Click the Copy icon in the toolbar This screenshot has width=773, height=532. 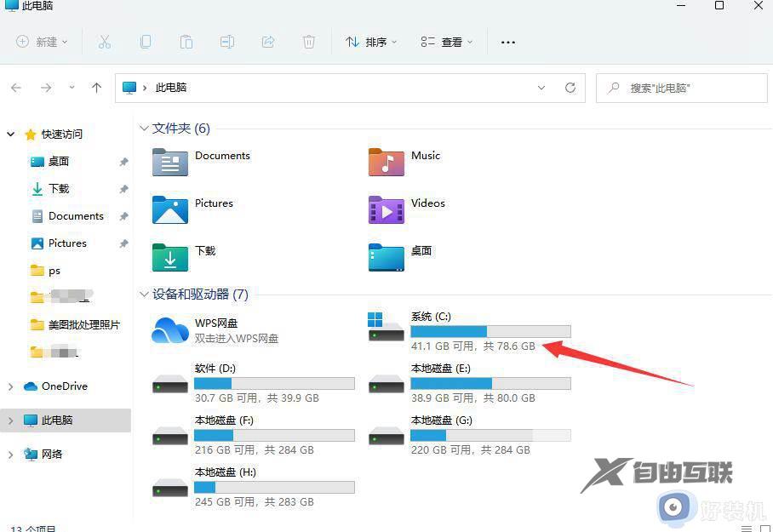click(146, 42)
